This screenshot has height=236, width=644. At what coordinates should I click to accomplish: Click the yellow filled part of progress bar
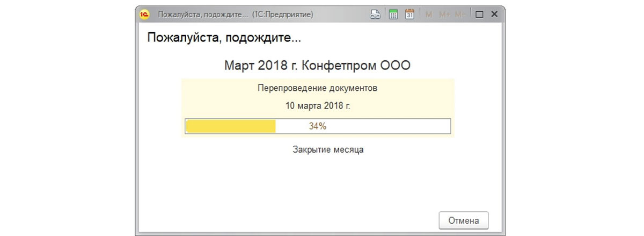230,126
